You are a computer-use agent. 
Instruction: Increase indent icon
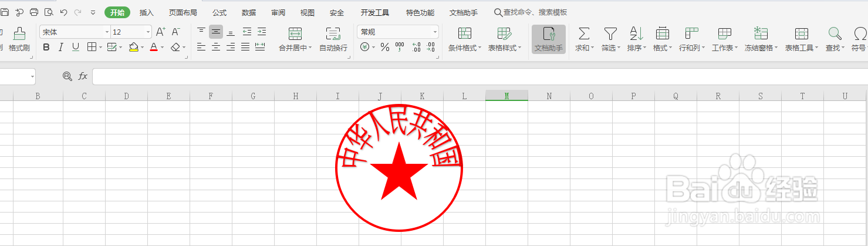coord(261,32)
